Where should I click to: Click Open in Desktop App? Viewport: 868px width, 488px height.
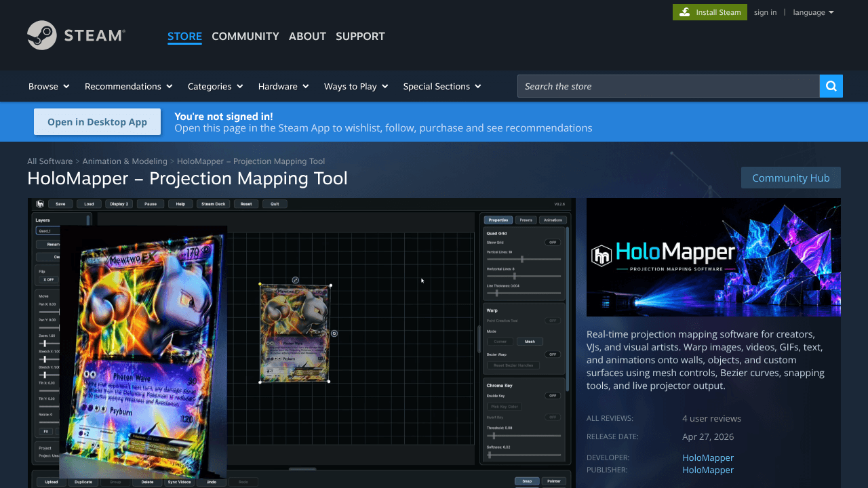97,122
